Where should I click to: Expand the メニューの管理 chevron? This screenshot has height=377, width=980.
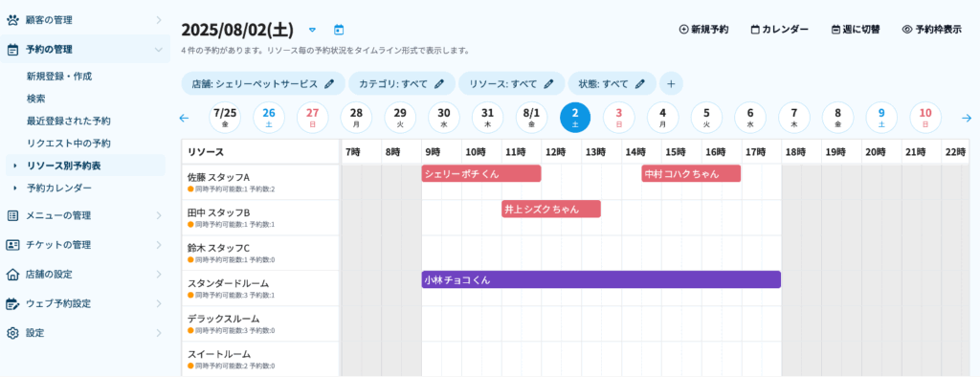tap(159, 215)
